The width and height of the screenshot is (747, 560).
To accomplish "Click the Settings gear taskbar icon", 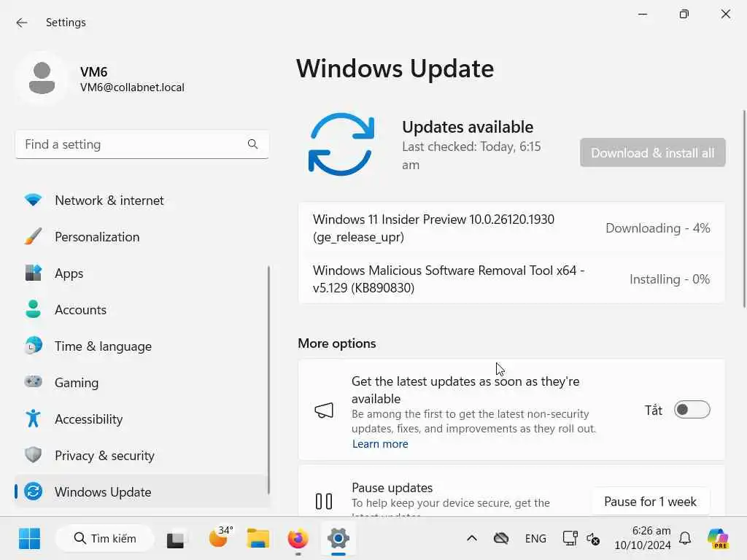I will [338, 538].
